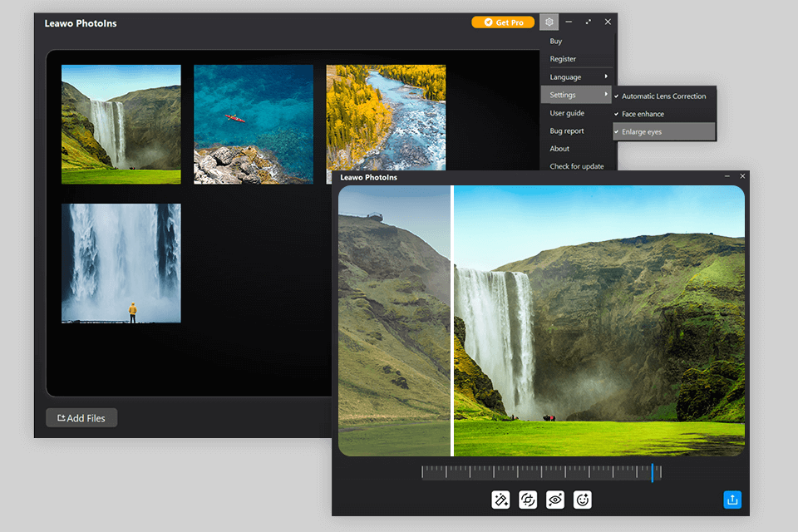Screen dimensions: 798x532
Task: Toggle the before/after eye preview icon
Action: [555, 500]
